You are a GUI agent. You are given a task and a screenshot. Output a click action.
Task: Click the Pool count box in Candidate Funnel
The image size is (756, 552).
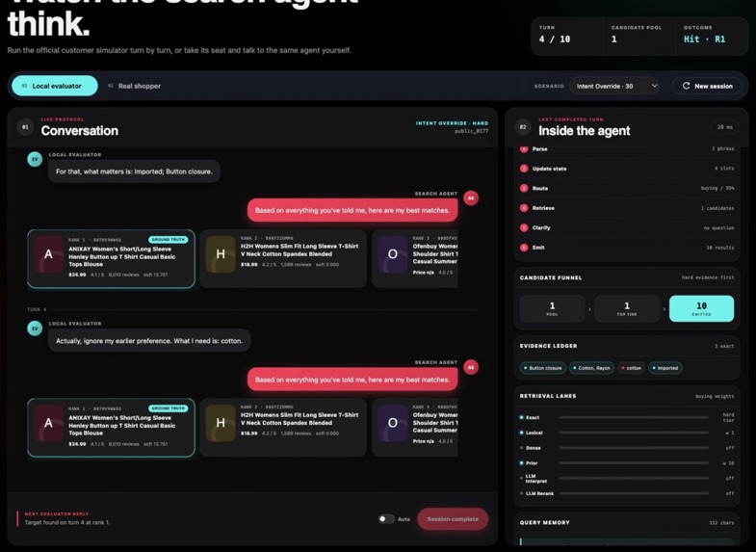pos(552,308)
